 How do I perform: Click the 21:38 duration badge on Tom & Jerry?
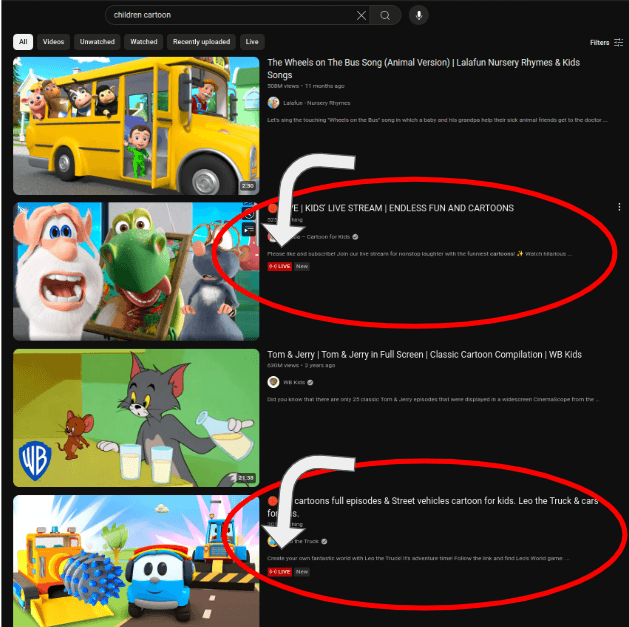[x=246, y=478]
